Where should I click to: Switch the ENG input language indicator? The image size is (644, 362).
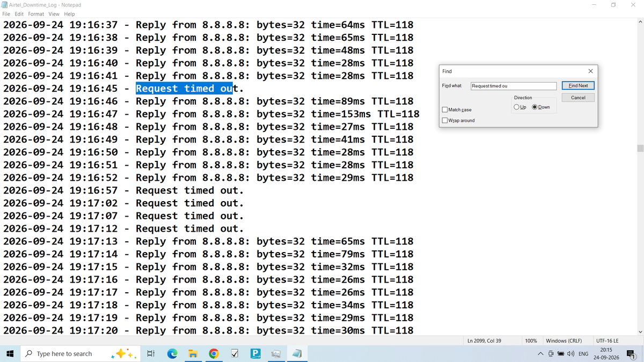[583, 354]
